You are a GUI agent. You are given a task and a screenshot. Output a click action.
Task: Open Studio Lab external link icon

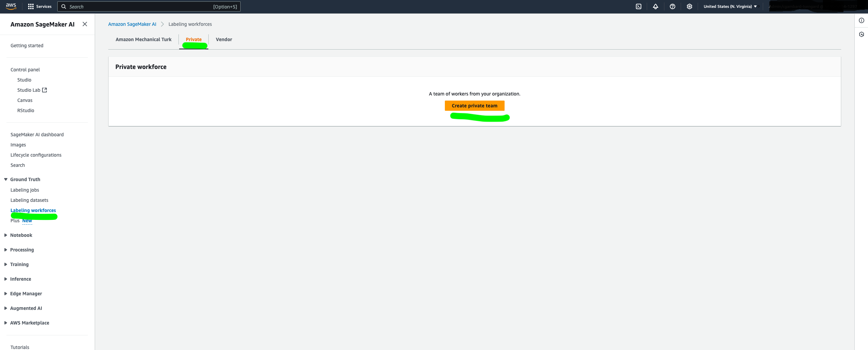44,90
